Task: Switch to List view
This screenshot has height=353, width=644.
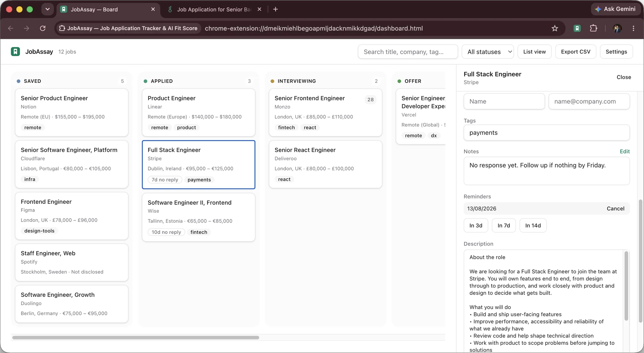Action: (535, 52)
